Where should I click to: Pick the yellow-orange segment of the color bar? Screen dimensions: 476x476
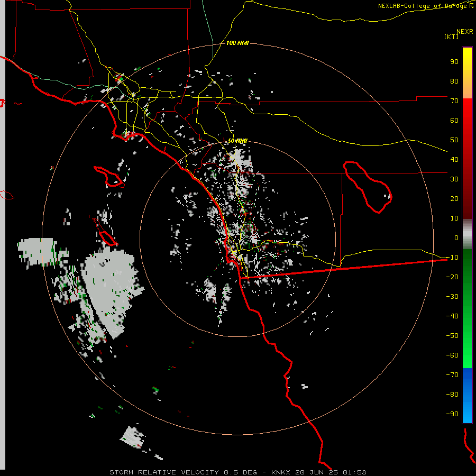[467, 73]
